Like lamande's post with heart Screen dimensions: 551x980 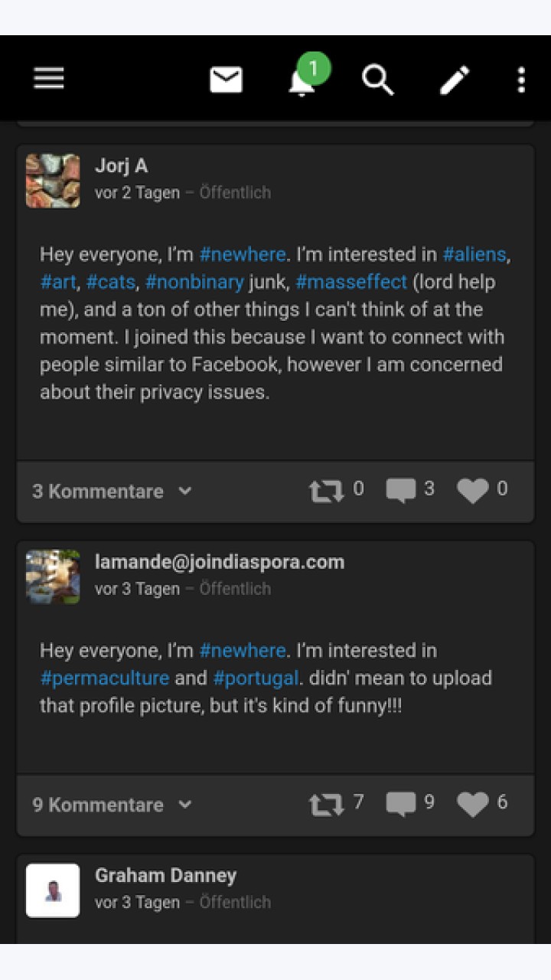tap(472, 804)
